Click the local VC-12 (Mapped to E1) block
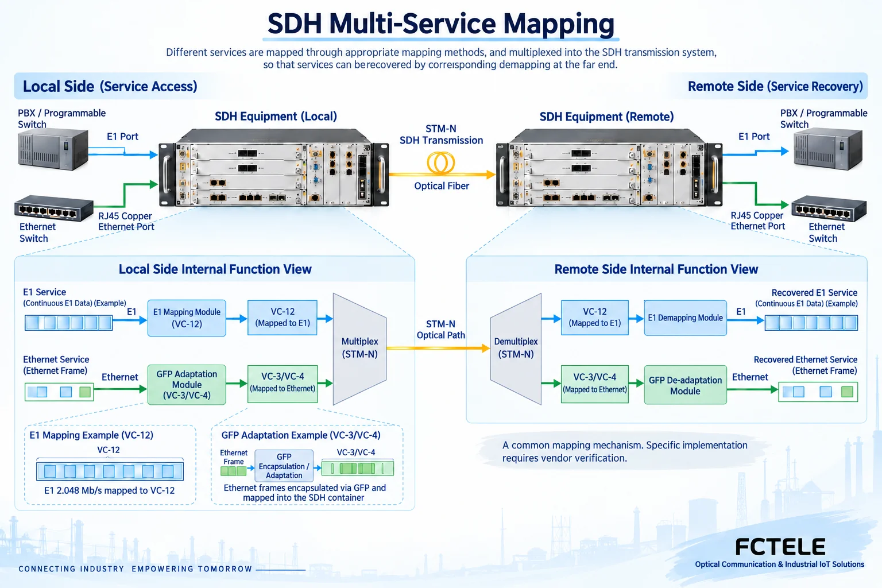This screenshot has height=588, width=882. 283,318
